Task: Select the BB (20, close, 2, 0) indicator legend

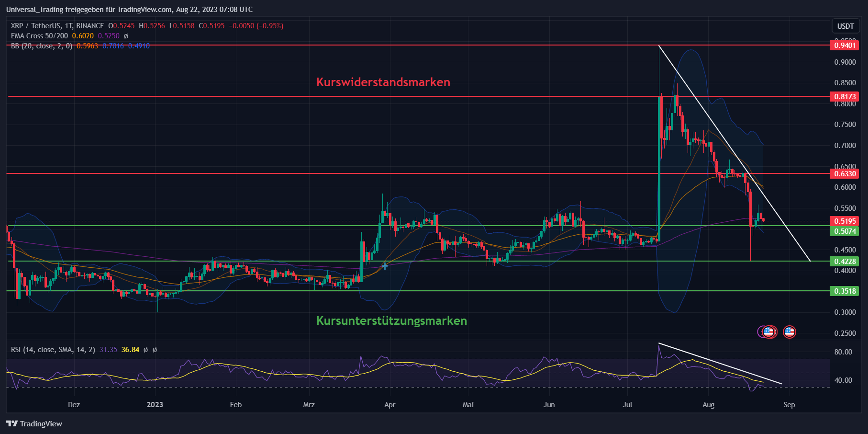Action: (x=42, y=46)
